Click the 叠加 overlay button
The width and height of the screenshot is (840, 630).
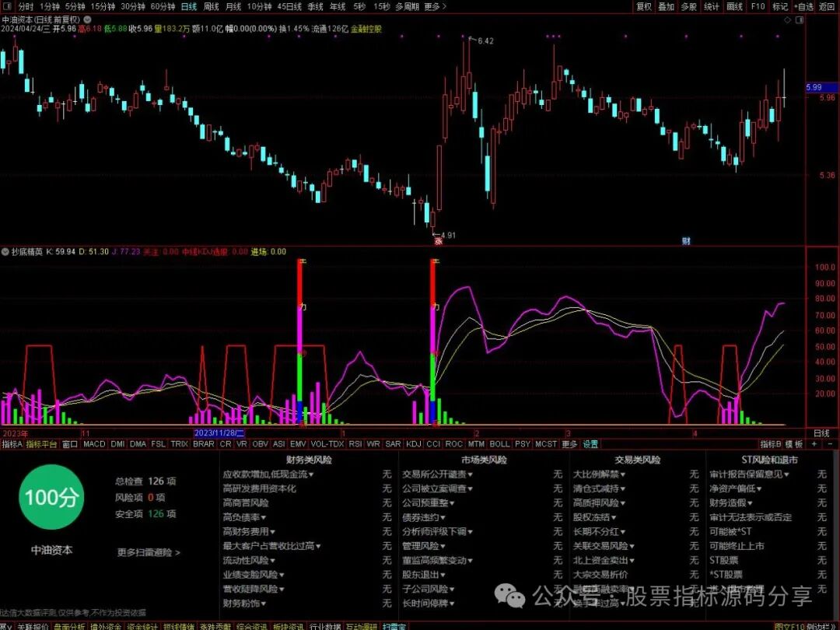pyautogui.click(x=667, y=6)
